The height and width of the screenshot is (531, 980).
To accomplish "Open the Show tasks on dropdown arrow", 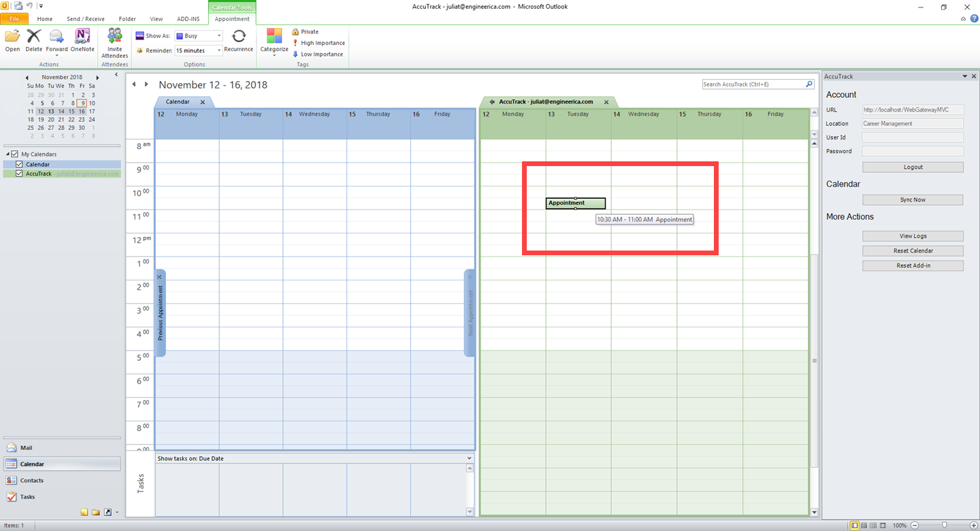I will (469, 458).
